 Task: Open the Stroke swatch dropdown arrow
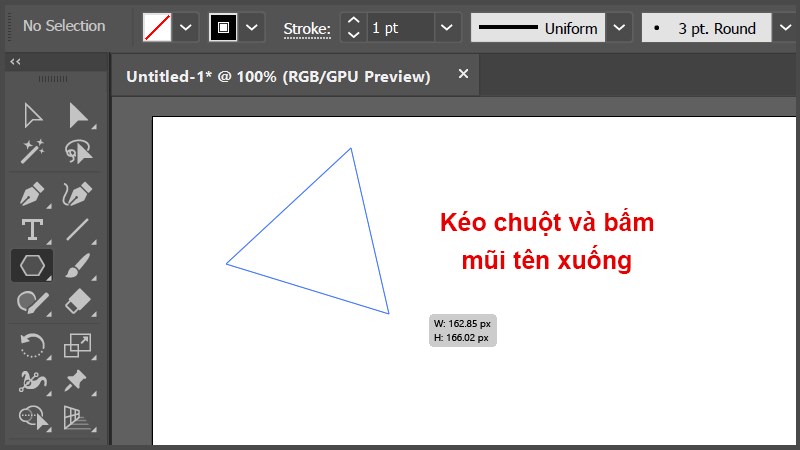click(252, 27)
